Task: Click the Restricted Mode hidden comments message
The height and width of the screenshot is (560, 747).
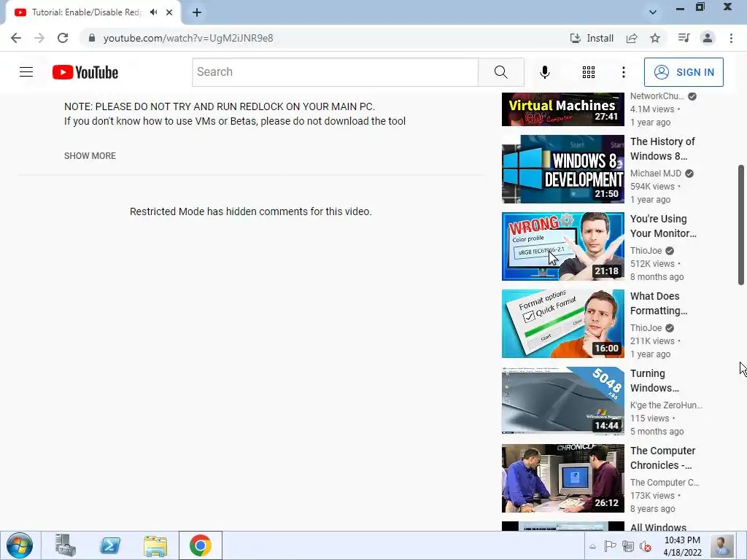Action: point(251,211)
